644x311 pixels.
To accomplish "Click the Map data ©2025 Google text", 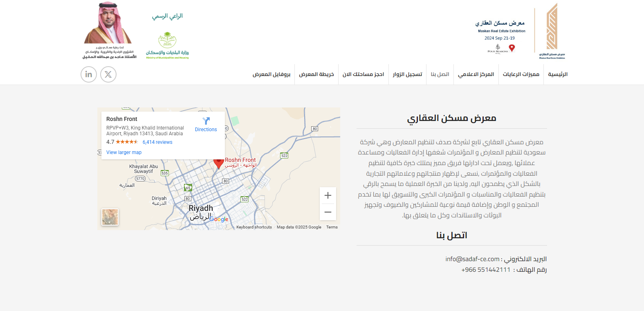I will pos(299,227).
